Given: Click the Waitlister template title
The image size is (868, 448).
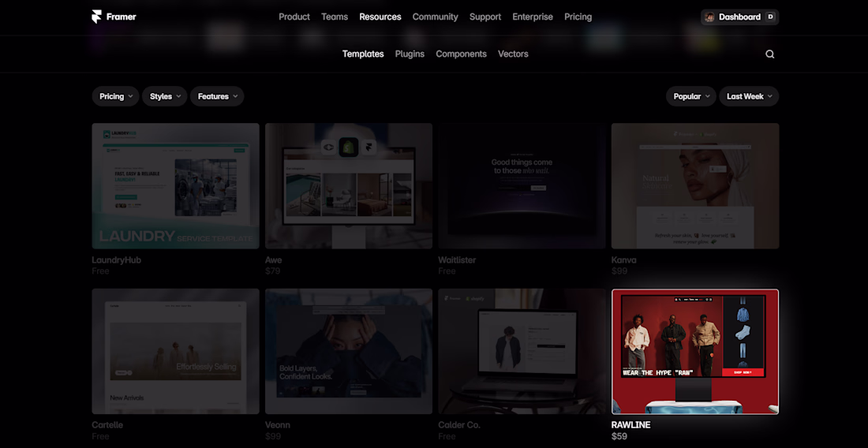Looking at the screenshot, I should pos(457,260).
